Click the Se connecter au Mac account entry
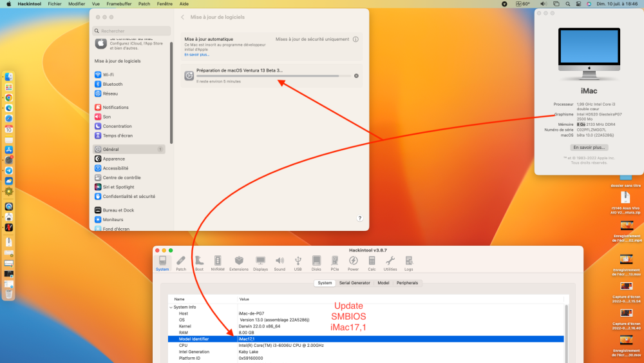The height and width of the screenshot is (363, 644). tap(129, 43)
